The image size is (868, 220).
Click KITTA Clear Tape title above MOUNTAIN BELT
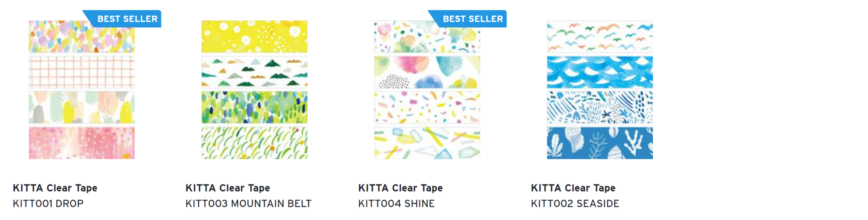point(228,188)
